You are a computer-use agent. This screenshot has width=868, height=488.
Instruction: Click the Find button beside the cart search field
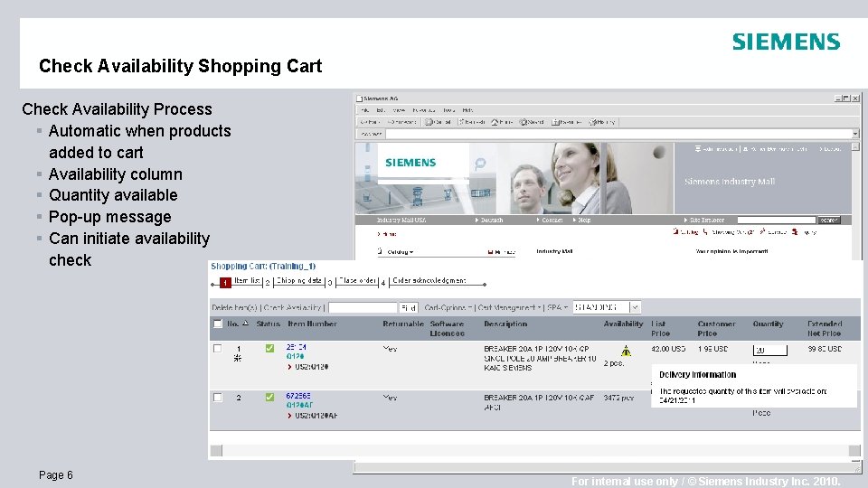pyautogui.click(x=408, y=307)
